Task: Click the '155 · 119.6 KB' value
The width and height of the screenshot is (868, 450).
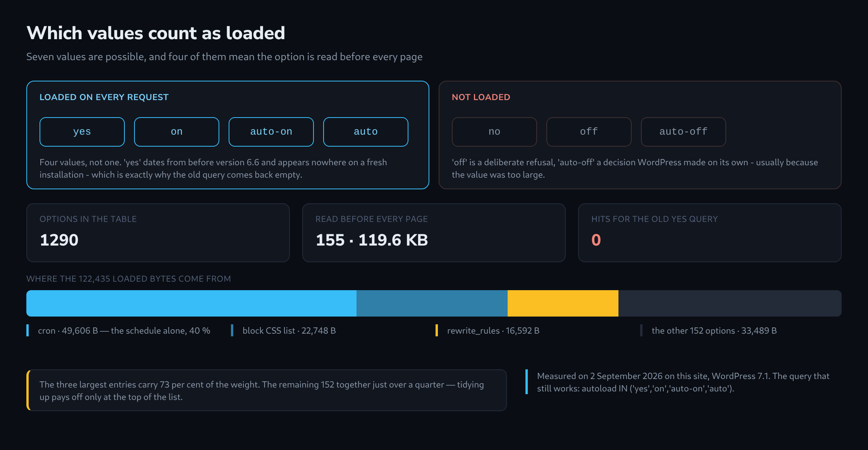Action: [372, 240]
